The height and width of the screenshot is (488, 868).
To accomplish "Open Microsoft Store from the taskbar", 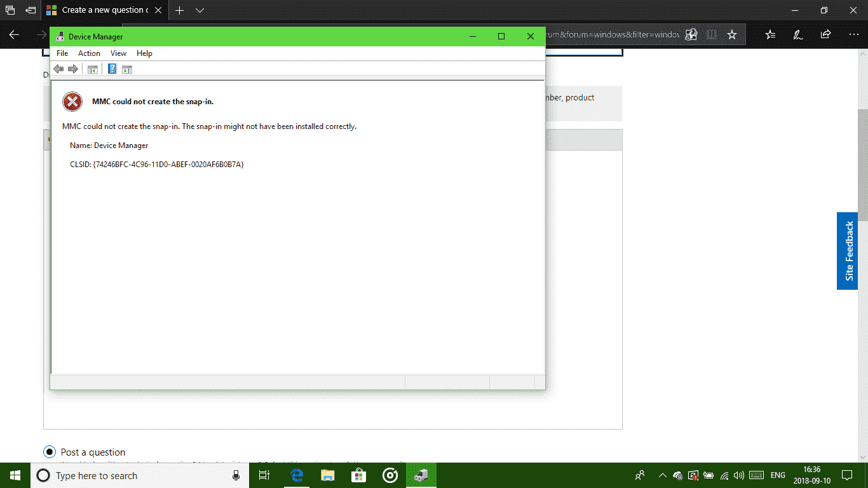I will click(359, 475).
